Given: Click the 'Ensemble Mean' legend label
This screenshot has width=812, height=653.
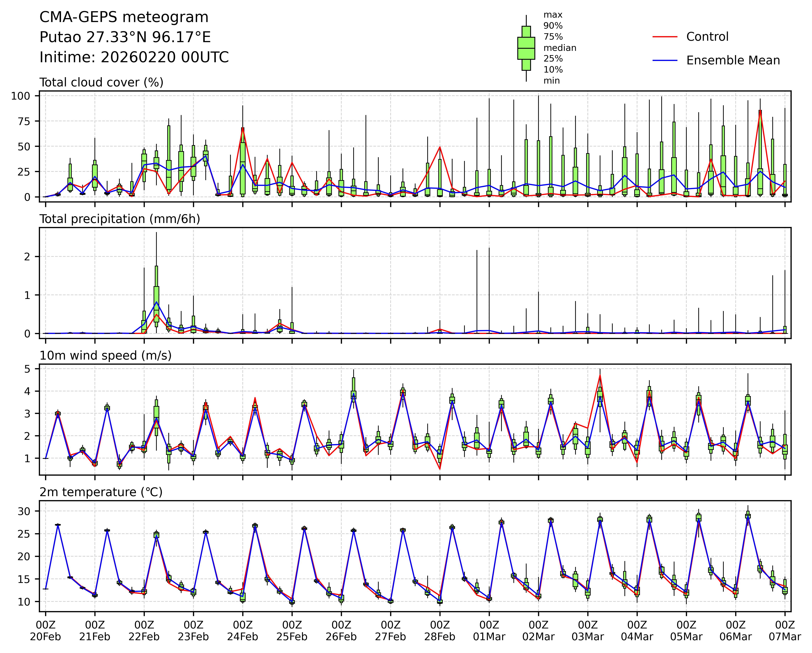Looking at the screenshot, I should tap(733, 61).
